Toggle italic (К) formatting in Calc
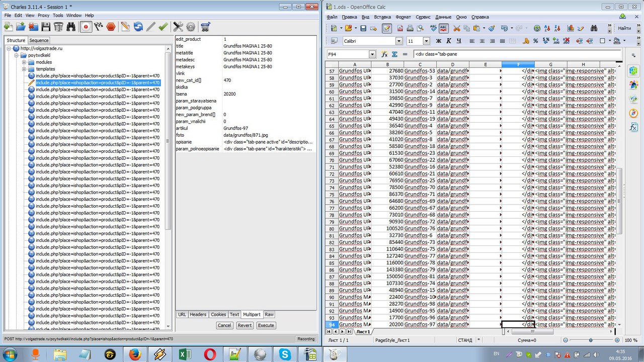644x362 pixels. tap(448, 41)
